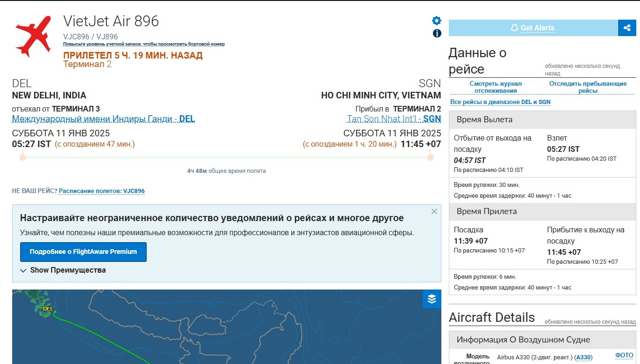Image resolution: width=640 pixels, height=364 pixels.
Task: Click the Терминал 2 status text
Action: click(x=88, y=64)
